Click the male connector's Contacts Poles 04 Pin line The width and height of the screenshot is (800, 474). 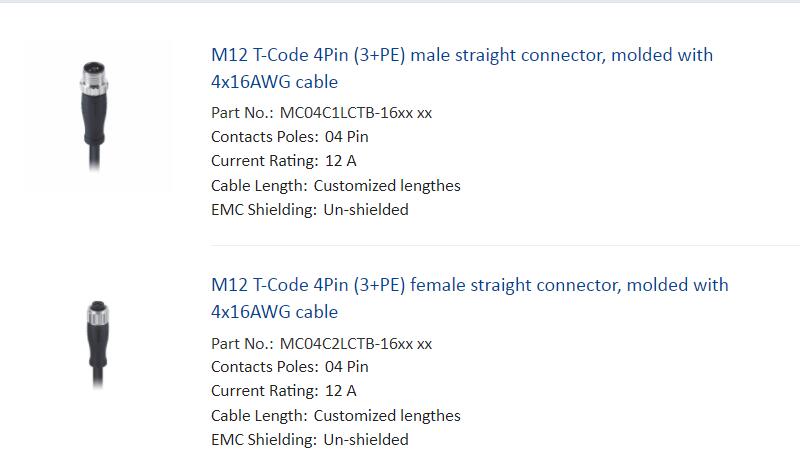point(290,137)
